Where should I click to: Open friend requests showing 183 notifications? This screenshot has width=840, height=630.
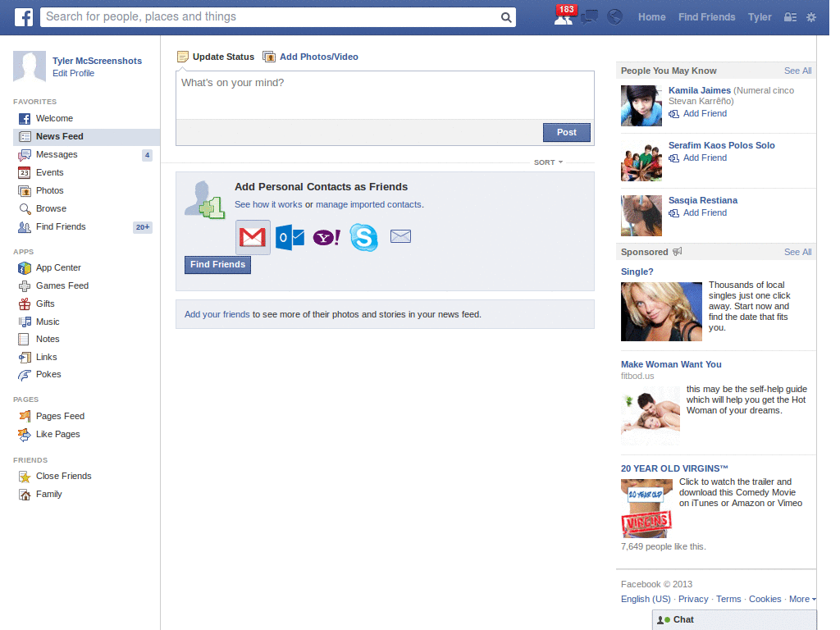click(x=563, y=17)
